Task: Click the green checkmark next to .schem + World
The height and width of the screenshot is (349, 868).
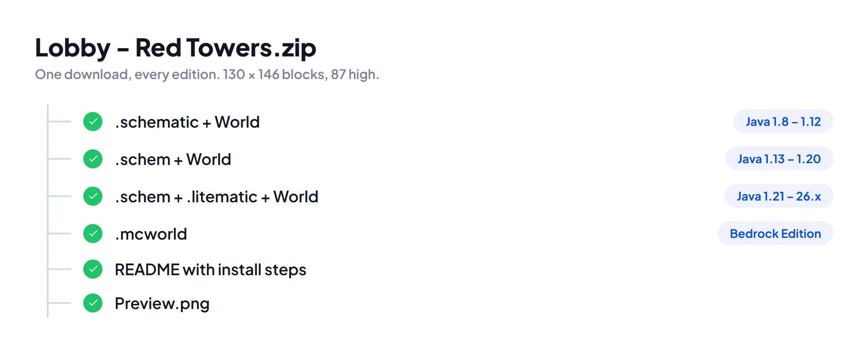Action: pyautogui.click(x=93, y=159)
